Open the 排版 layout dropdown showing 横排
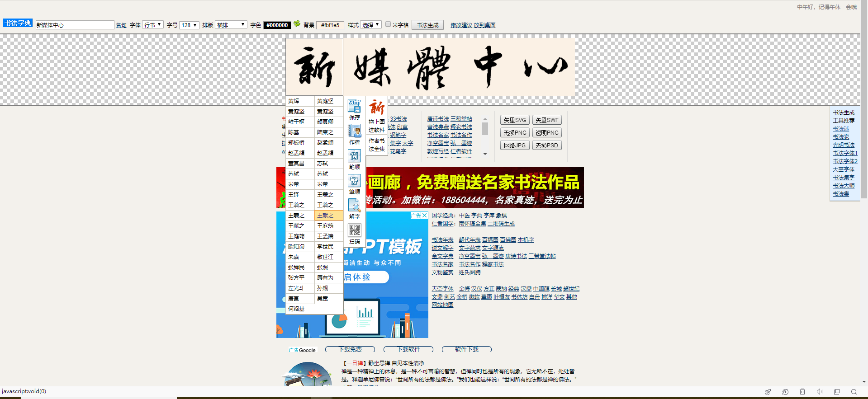Screen dimensions: 868x399 click(231, 25)
